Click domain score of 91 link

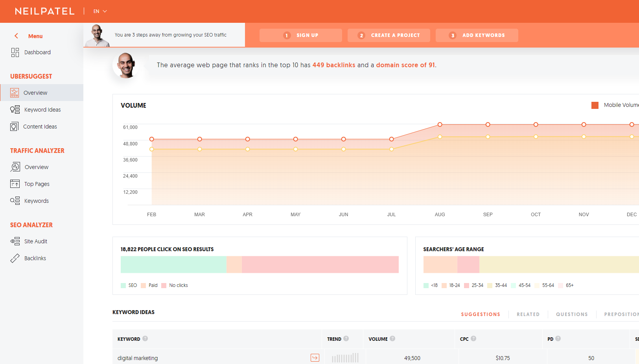[x=405, y=65]
